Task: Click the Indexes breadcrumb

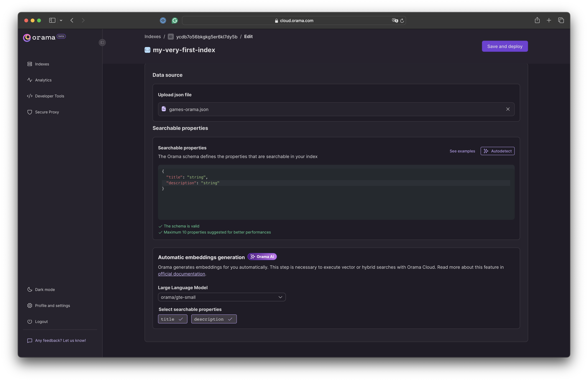Action: click(x=153, y=37)
